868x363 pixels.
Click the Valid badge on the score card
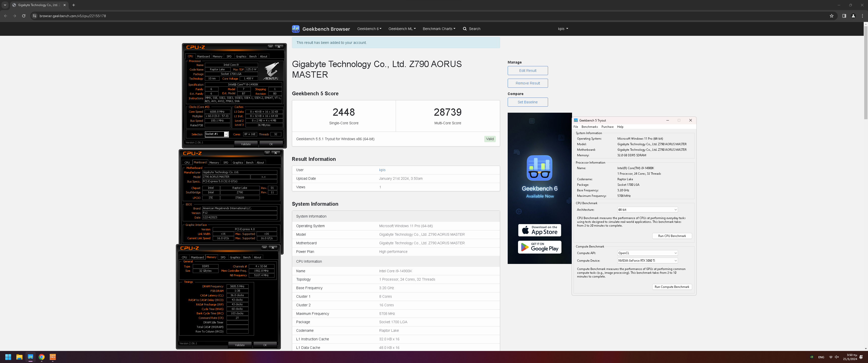(490, 139)
